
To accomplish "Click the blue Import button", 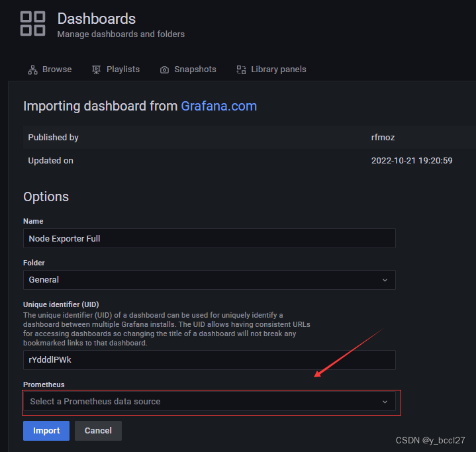I will [x=46, y=431].
